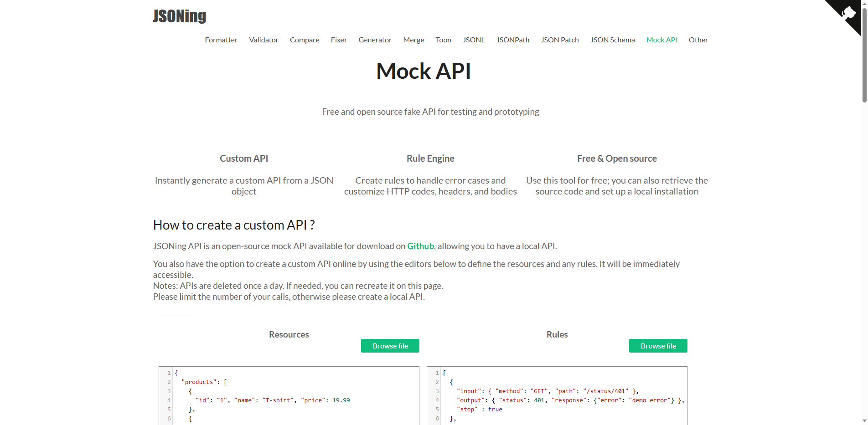
Task: Open the Merge tool
Action: [x=413, y=40]
